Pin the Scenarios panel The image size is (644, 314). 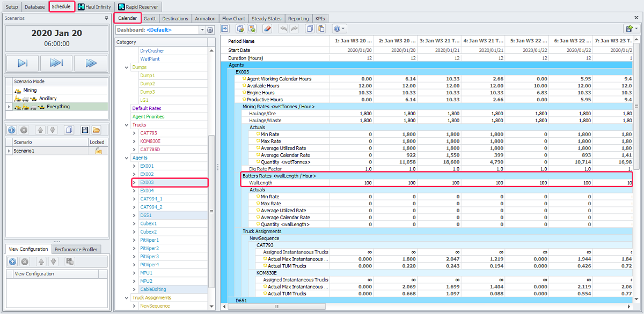[x=106, y=18]
